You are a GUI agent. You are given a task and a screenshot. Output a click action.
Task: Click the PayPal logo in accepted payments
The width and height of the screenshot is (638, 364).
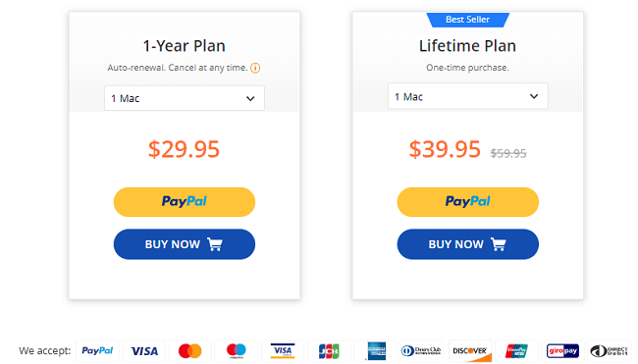pyautogui.click(x=97, y=350)
